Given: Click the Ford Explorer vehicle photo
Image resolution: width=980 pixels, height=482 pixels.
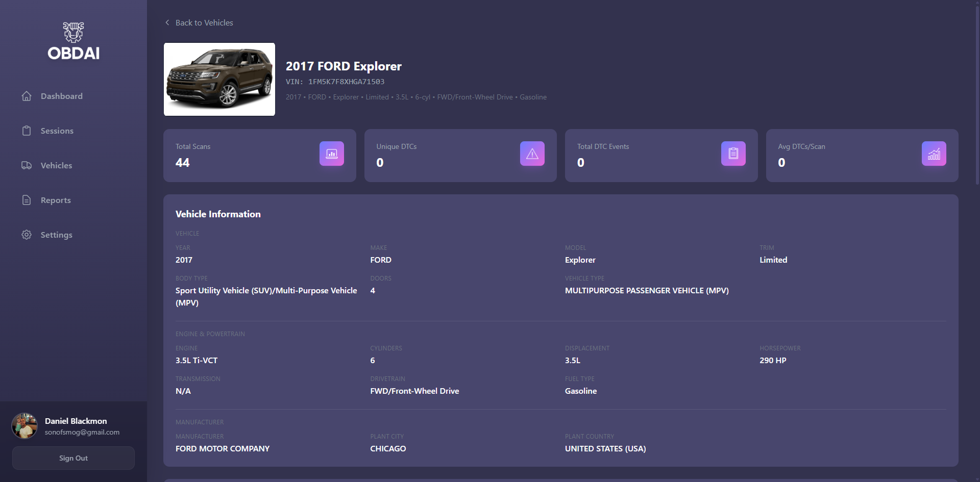Looking at the screenshot, I should coord(219,79).
